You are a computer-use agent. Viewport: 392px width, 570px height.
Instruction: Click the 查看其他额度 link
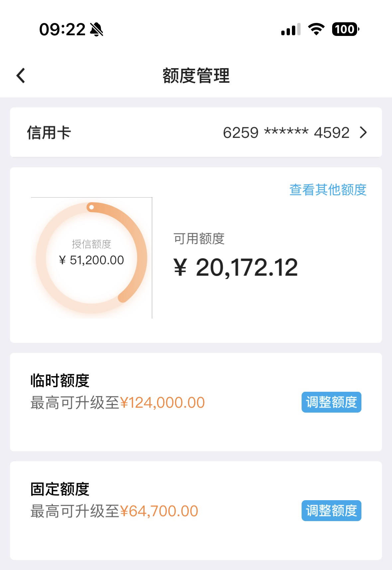[x=328, y=190]
